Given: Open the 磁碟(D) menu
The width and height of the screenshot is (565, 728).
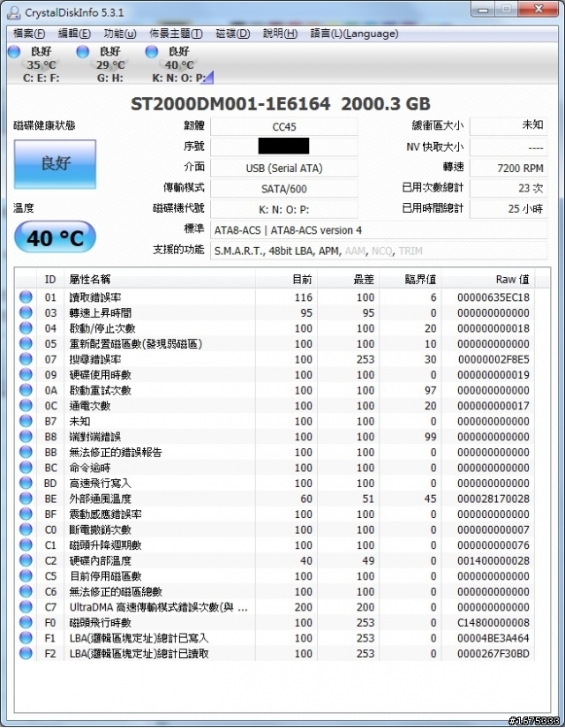Looking at the screenshot, I should point(233,34).
